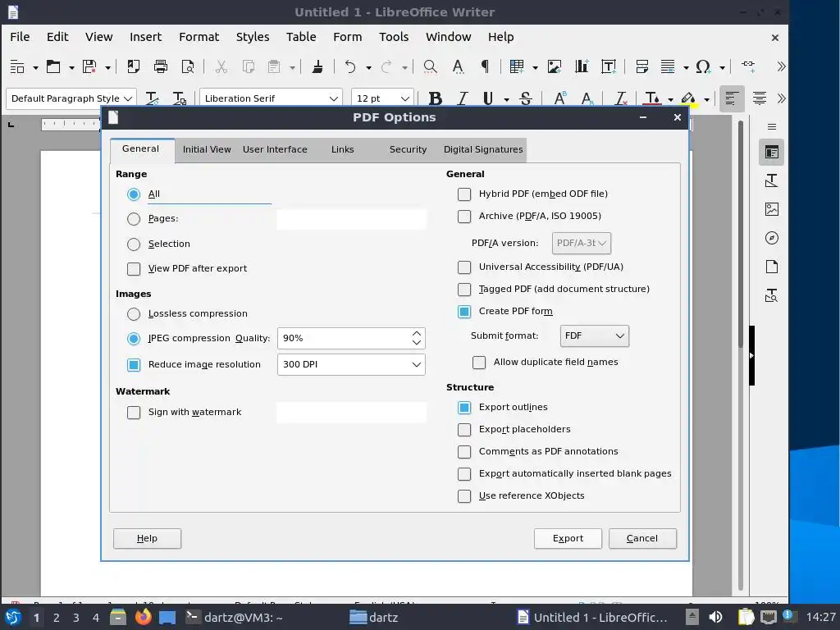The image size is (840, 630).
Task: Click the Firefox icon in the taskbar
Action: 143,617
